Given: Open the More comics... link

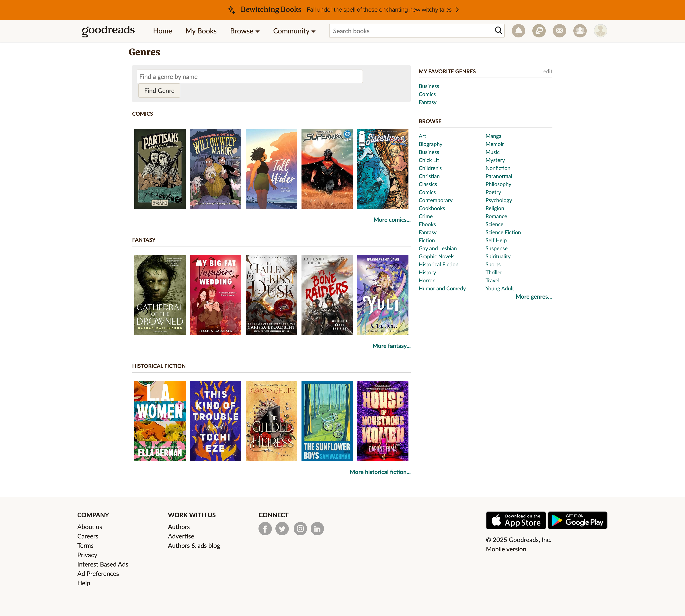Looking at the screenshot, I should (392, 220).
